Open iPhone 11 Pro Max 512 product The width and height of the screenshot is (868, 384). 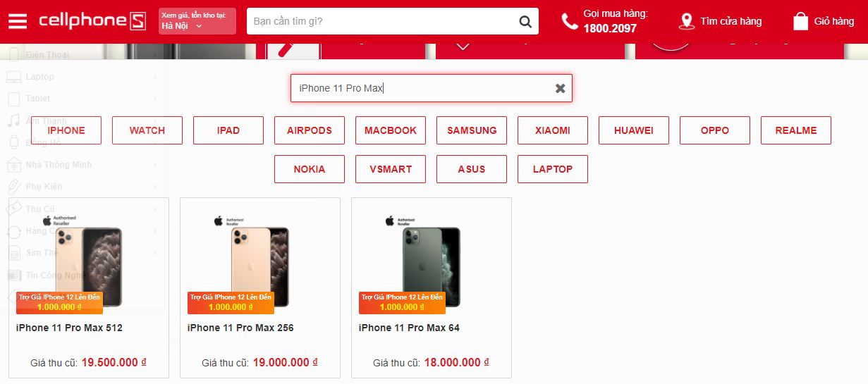69,328
